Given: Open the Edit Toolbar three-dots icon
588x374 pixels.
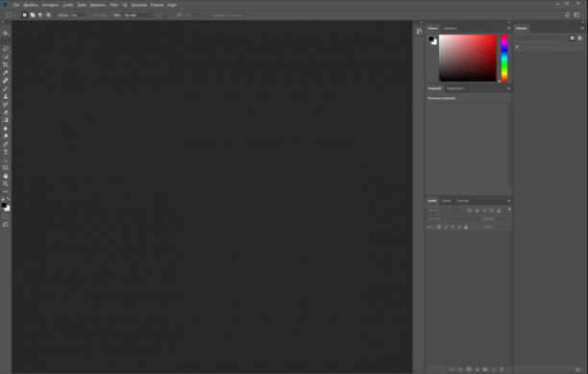Looking at the screenshot, I should (5, 191).
